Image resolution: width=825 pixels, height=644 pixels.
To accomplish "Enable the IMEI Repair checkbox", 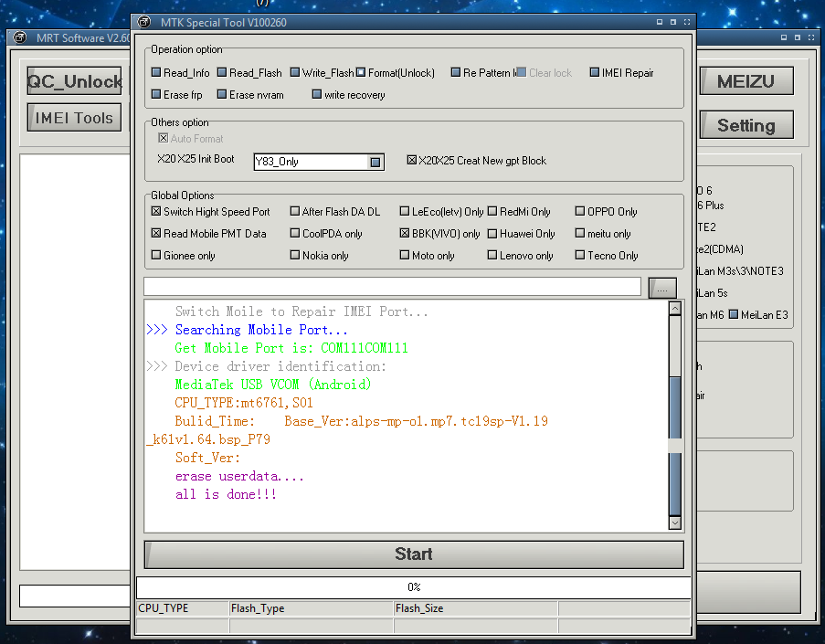I will pos(595,72).
